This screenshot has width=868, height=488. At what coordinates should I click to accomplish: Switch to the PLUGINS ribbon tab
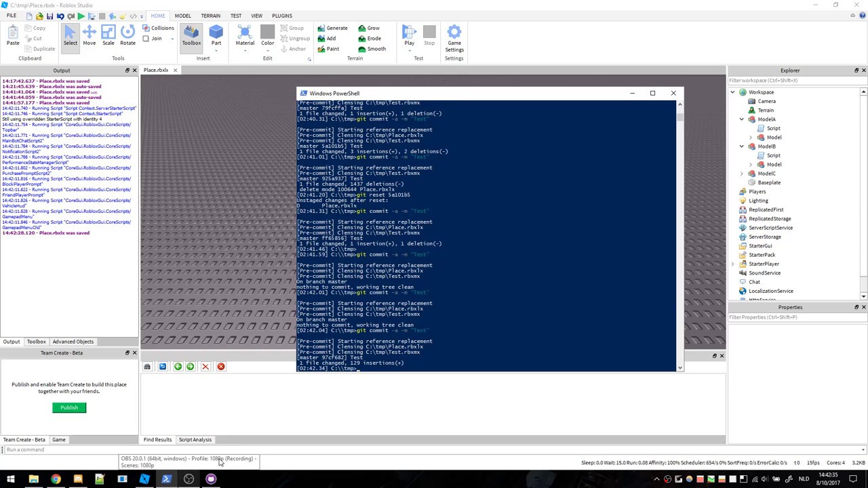point(282,16)
